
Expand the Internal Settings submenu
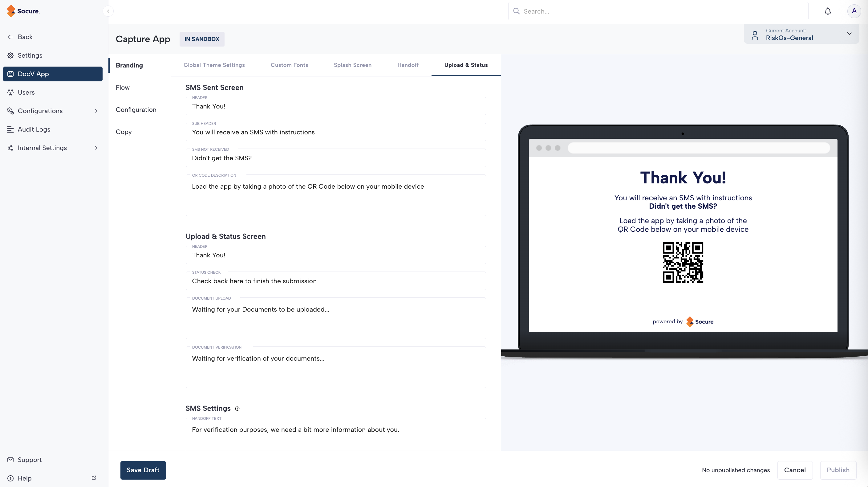pyautogui.click(x=96, y=148)
